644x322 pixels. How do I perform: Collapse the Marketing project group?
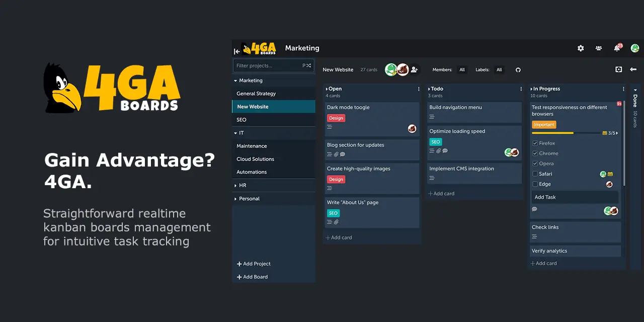tap(235, 80)
